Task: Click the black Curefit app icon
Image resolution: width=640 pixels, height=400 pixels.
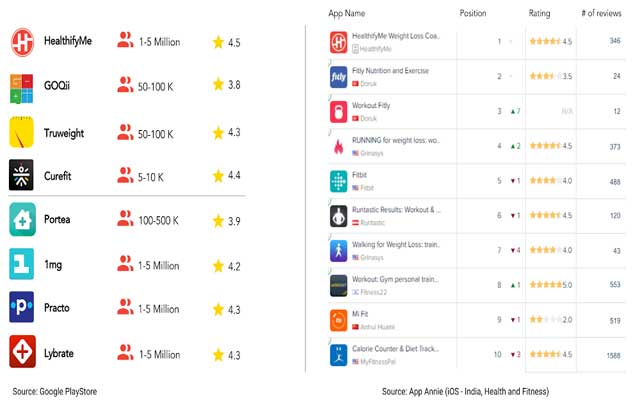Action: coord(22,176)
